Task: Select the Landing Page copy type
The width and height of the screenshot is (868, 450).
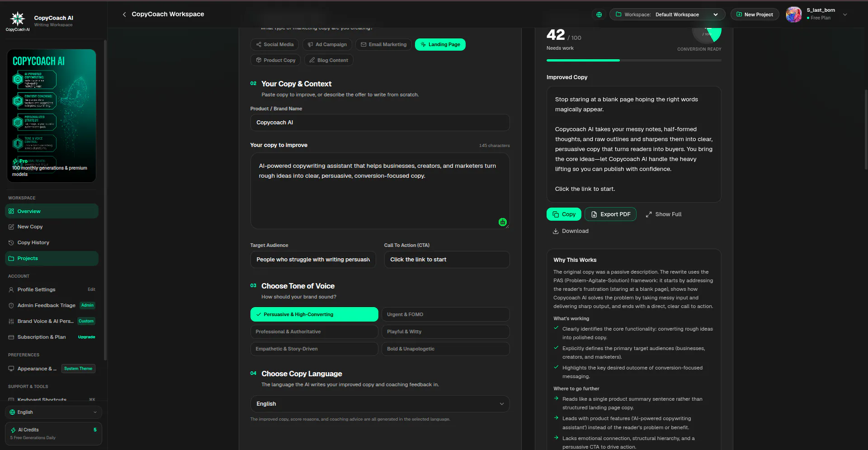Action: [440, 44]
